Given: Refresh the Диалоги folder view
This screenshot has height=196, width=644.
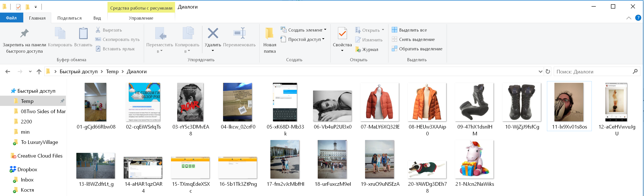Looking at the screenshot, I should click(x=548, y=72).
